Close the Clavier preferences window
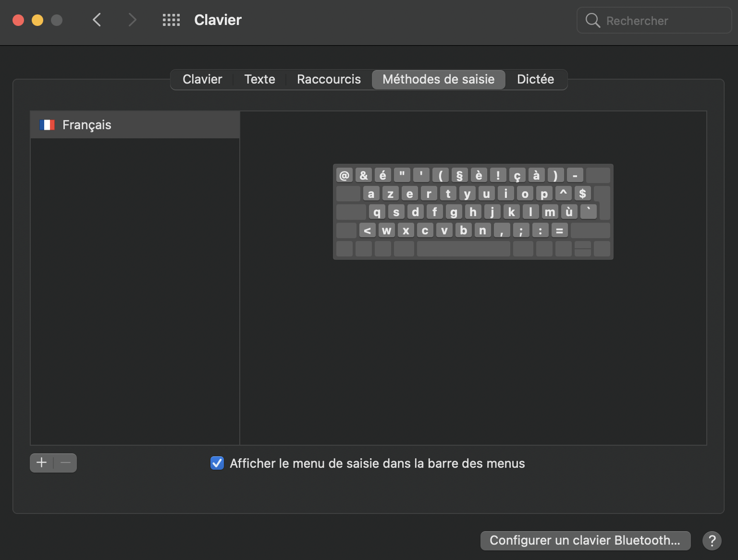Screen dimensions: 738x560 [x=18, y=20]
